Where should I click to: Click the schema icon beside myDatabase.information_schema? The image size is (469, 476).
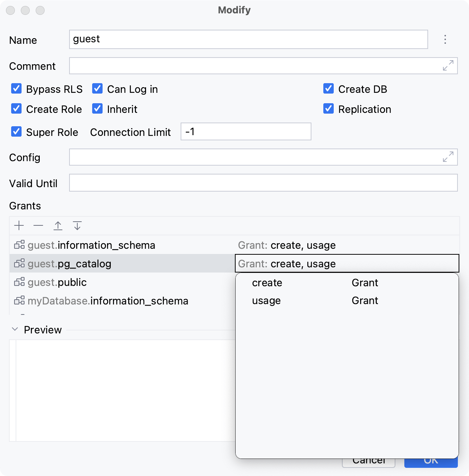click(19, 300)
